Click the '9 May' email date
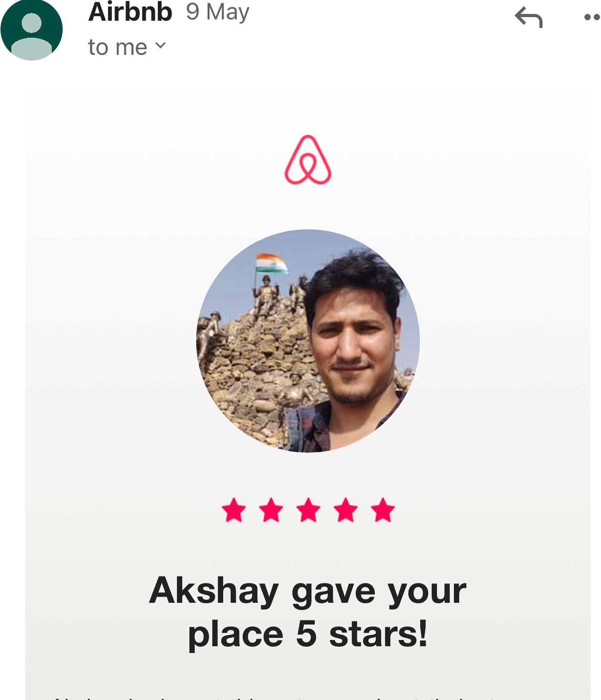This screenshot has width=601, height=700. [x=217, y=13]
